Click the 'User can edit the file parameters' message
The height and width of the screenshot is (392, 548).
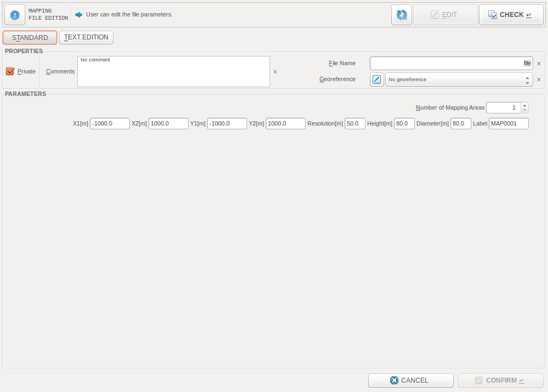(129, 15)
